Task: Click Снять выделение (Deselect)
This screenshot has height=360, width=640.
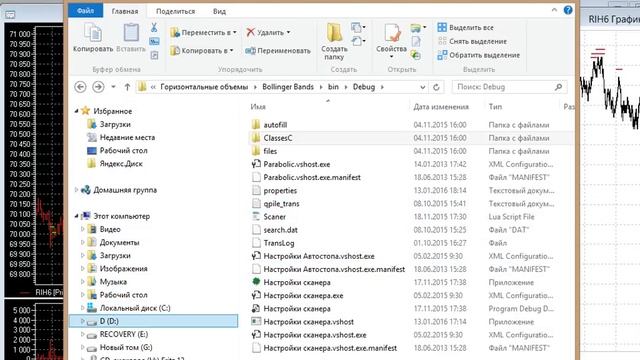Action: (x=472, y=41)
